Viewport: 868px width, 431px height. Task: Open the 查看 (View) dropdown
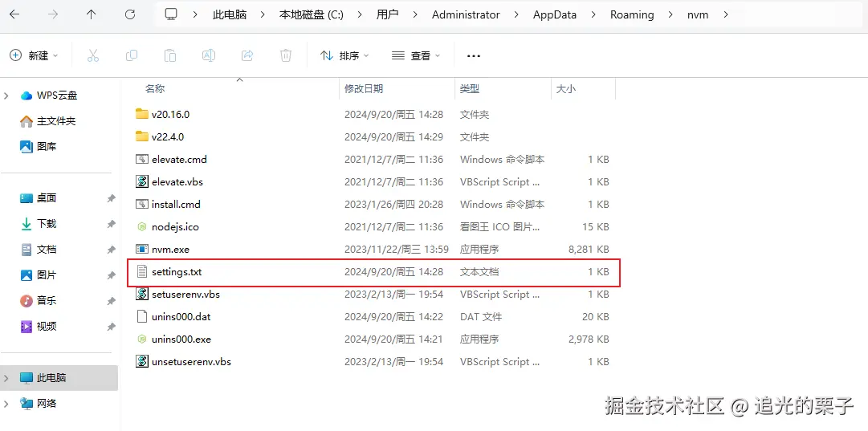click(x=416, y=56)
